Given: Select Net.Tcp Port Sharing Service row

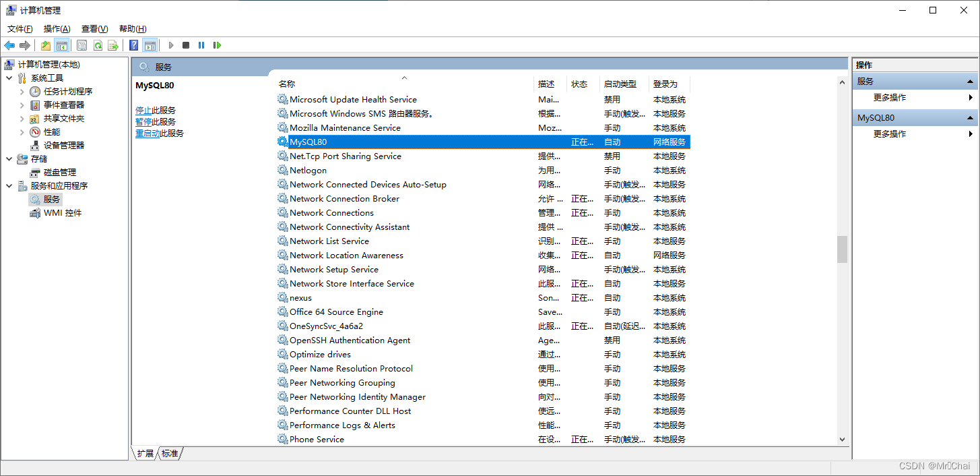Looking at the screenshot, I should click(x=483, y=156).
